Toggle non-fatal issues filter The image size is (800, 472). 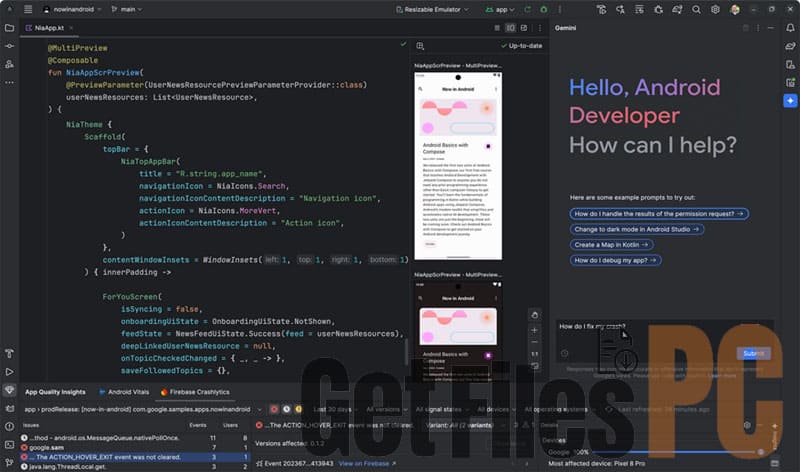pos(298,409)
